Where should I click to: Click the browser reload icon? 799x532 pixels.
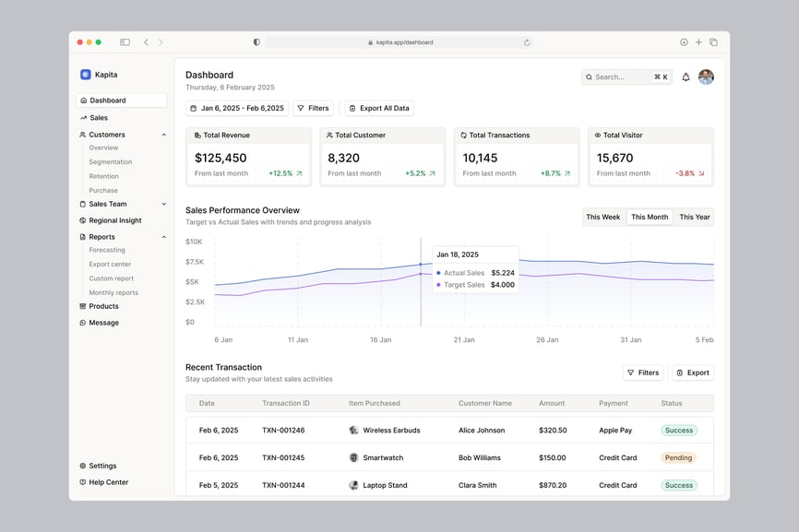click(x=527, y=42)
